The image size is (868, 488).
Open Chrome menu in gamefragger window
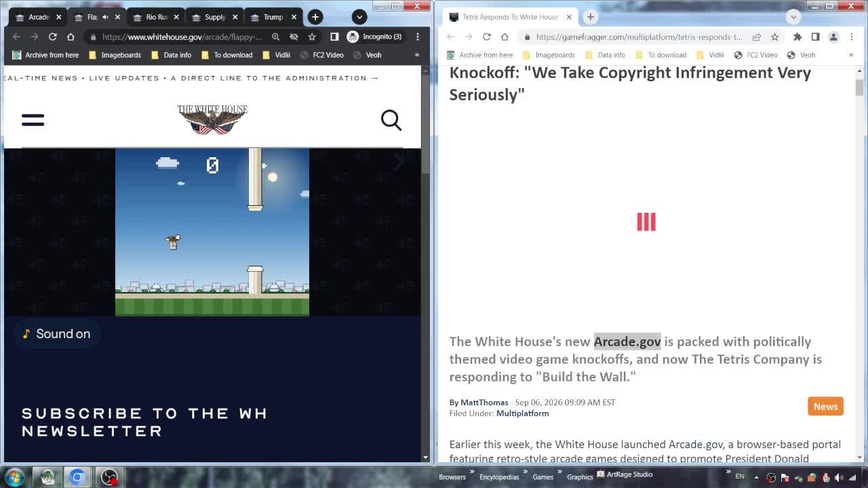click(851, 37)
